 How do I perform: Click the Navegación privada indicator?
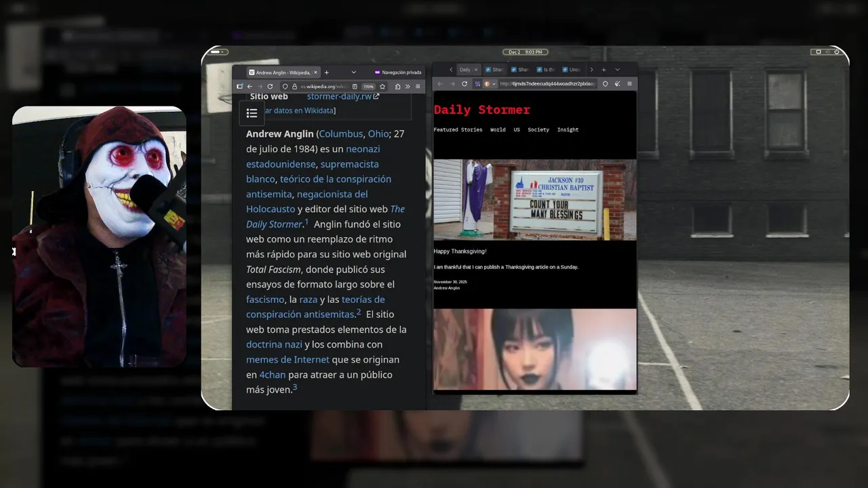(x=398, y=73)
